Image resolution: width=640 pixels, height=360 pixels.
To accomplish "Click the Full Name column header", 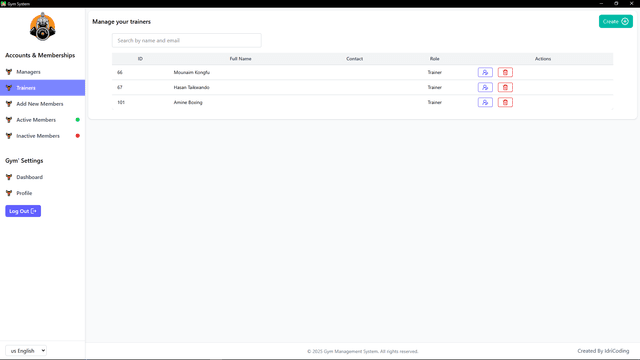I will 240,59.
